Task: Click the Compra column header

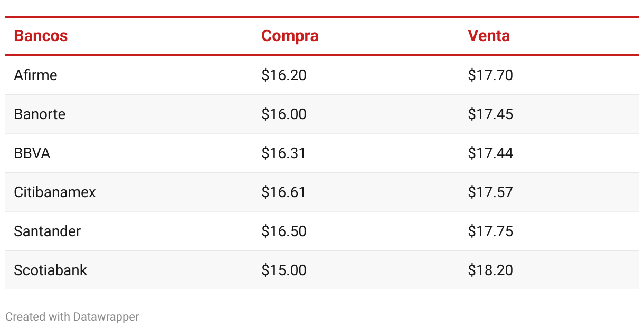Action: (x=290, y=36)
